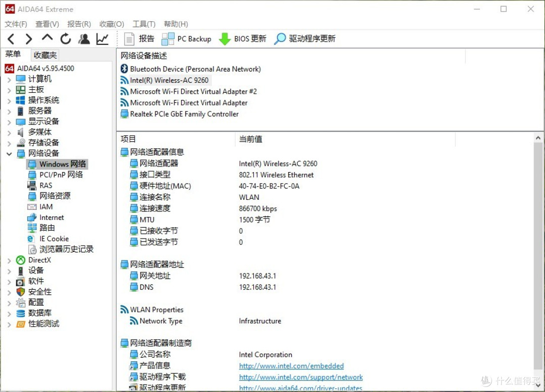
Task: Click the 配置 gear icon
Action: pyautogui.click(x=21, y=303)
